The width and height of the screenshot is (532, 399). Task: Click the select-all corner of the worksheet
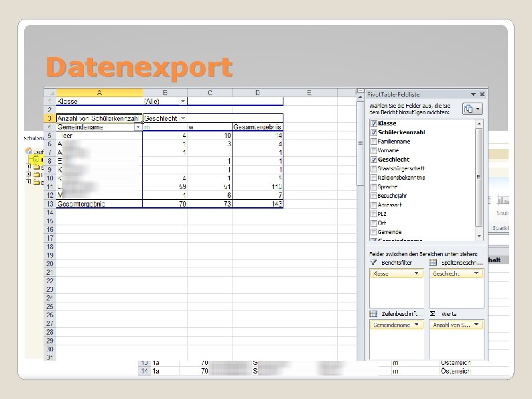(50, 93)
